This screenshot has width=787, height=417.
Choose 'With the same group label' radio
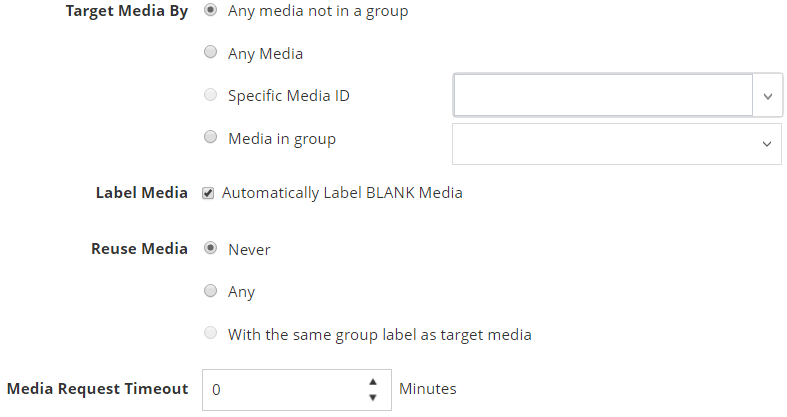[x=210, y=334]
